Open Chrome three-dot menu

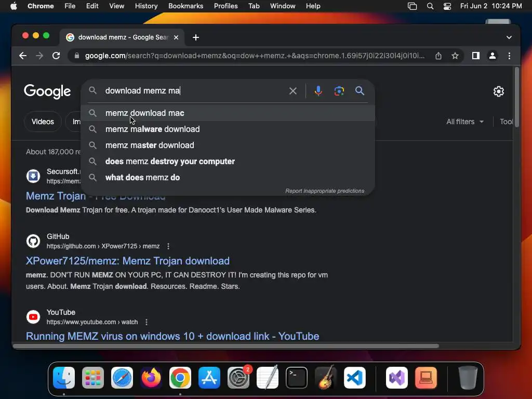point(509,56)
